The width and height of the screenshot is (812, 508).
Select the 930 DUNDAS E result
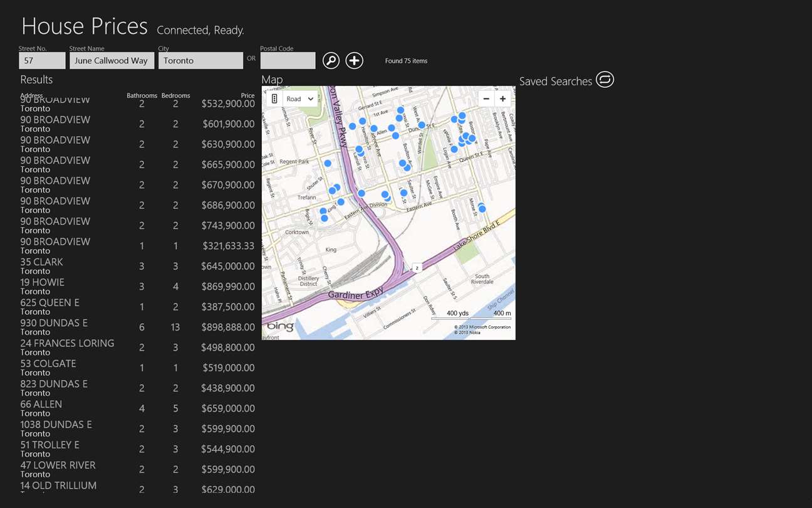click(137, 327)
